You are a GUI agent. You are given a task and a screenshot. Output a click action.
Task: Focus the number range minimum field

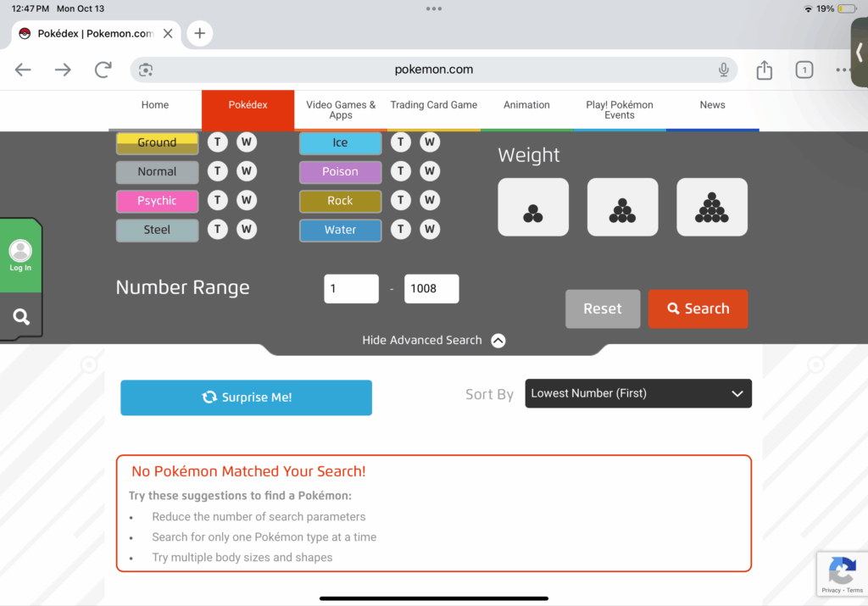pyautogui.click(x=352, y=288)
